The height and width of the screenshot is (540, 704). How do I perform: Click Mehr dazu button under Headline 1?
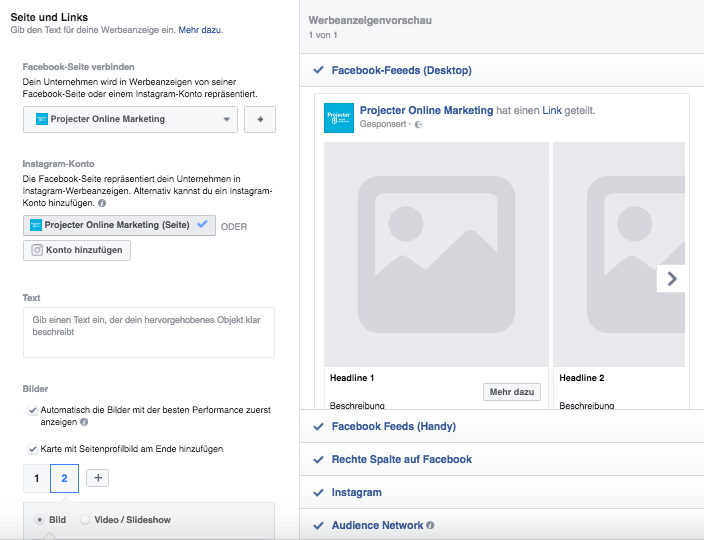[512, 392]
